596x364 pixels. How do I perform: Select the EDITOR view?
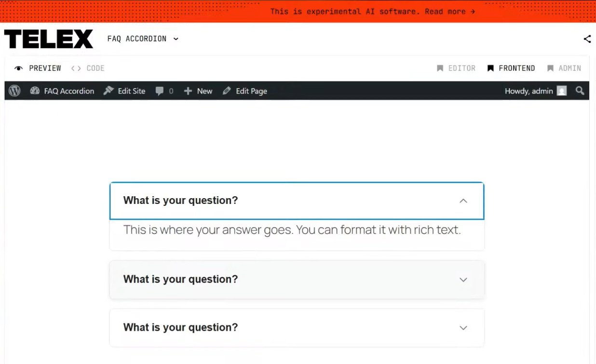[456, 68]
